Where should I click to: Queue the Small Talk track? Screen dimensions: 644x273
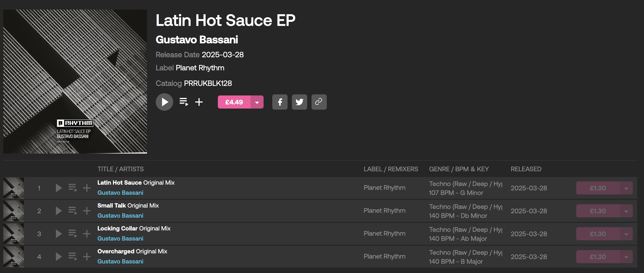tap(73, 211)
